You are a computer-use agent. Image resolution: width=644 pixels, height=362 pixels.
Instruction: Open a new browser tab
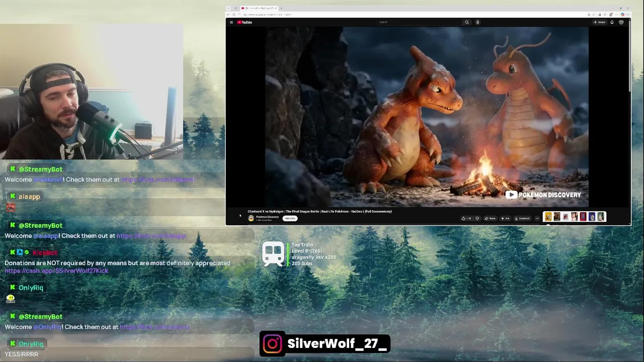click(281, 8)
